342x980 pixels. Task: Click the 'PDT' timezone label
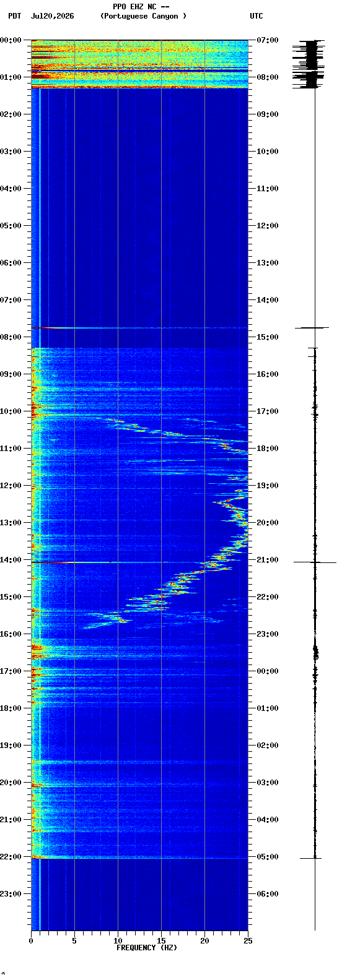tap(14, 16)
